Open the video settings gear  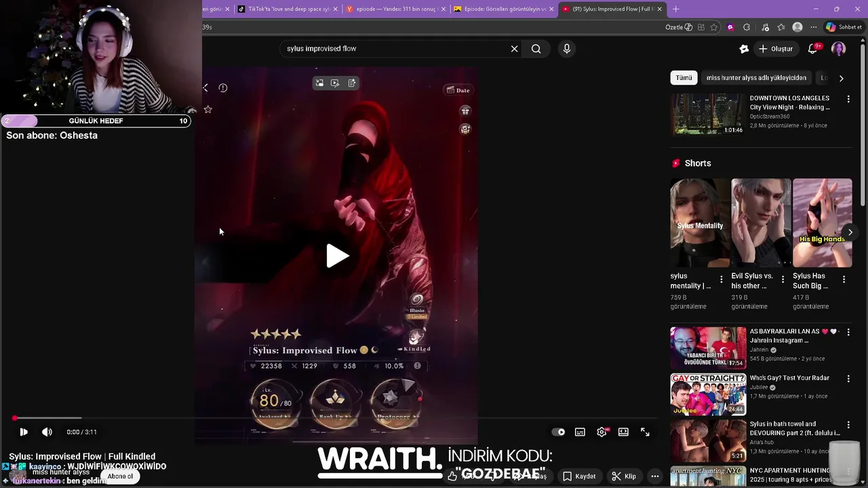(601, 432)
